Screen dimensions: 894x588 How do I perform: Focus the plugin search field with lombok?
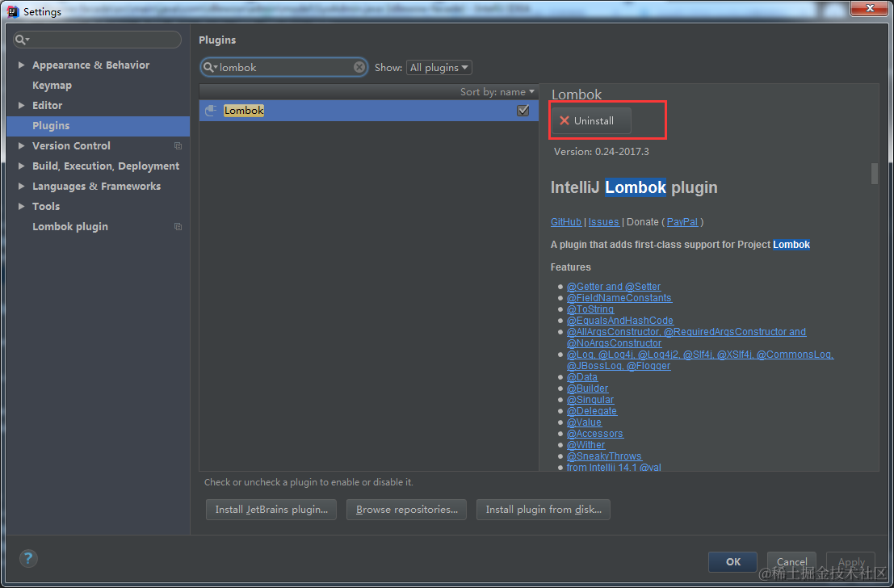tap(284, 67)
